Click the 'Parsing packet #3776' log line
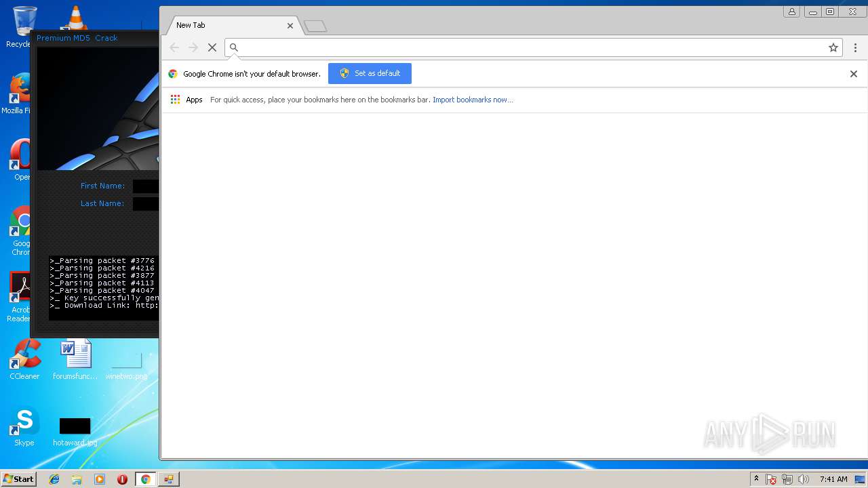The height and width of the screenshot is (488, 868). (x=102, y=261)
